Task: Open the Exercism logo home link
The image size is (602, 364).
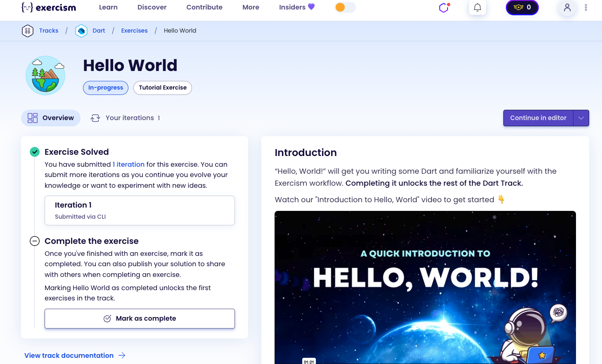Action: pyautogui.click(x=49, y=7)
